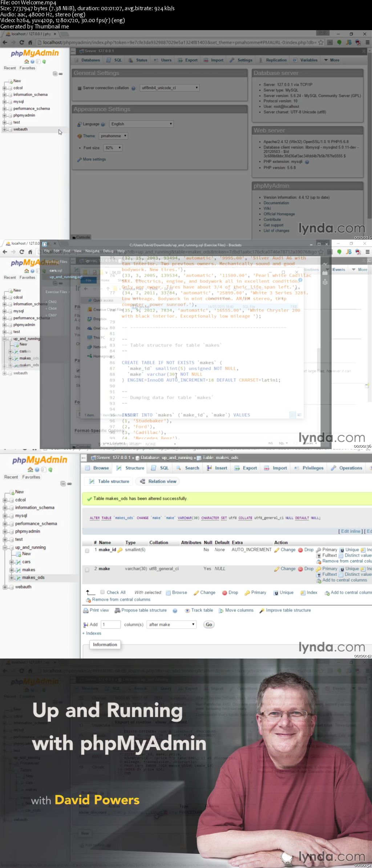
Task: Click the Structure tab icon on makes_ods page
Action: (119, 468)
